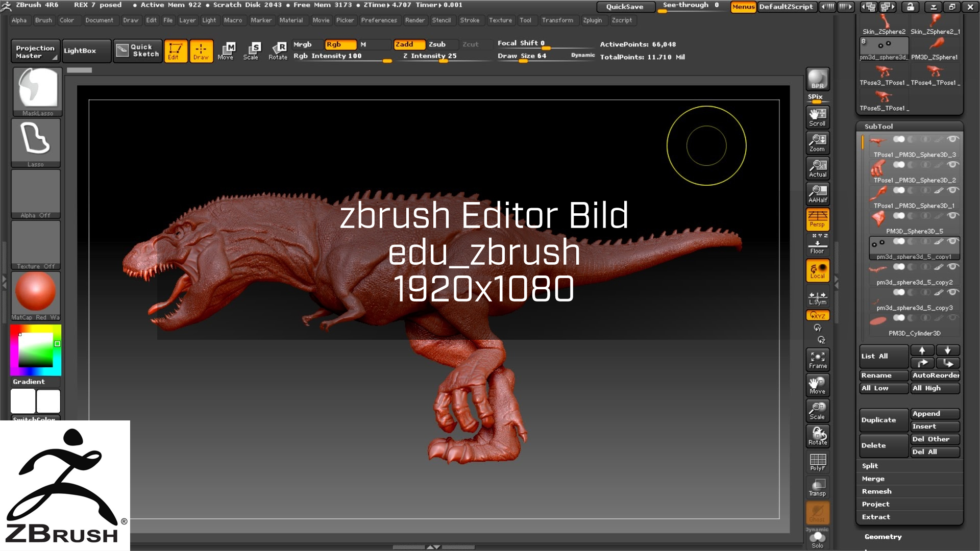Open the MaskLasso brush picker
Viewport: 980px width, 551px height.
(x=37, y=92)
